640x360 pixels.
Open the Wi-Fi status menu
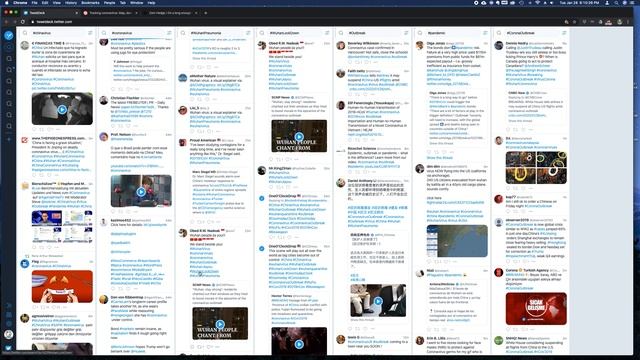point(537,3)
